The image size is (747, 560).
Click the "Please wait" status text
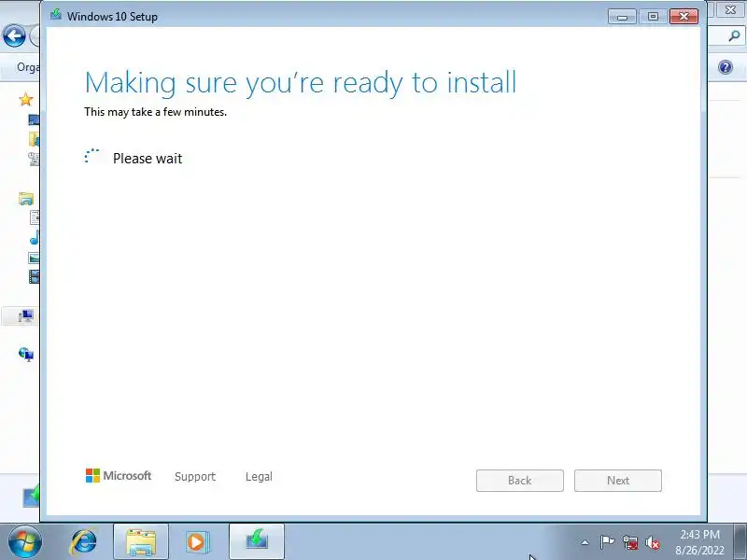(148, 159)
